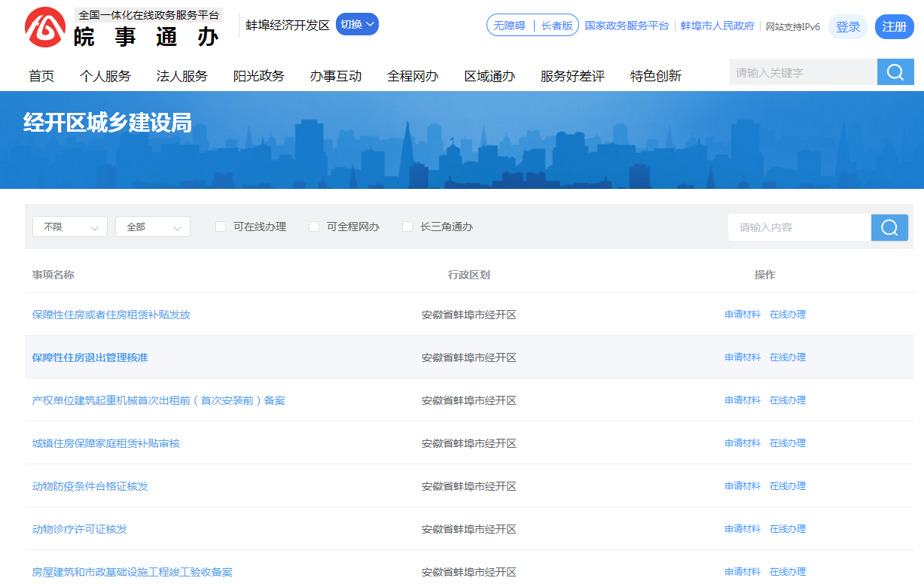Image resolution: width=924 pixels, height=584 pixels.
Task: Expand the 全部 dropdown filter
Action: [x=153, y=227]
